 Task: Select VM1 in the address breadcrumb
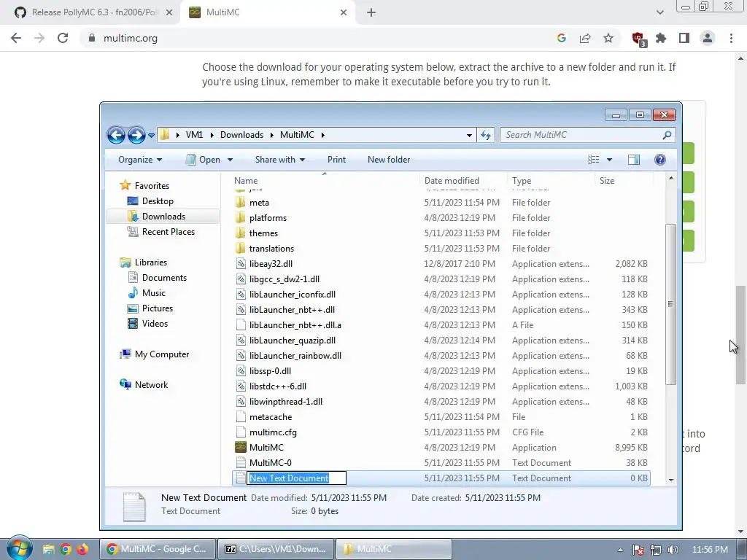[194, 135]
